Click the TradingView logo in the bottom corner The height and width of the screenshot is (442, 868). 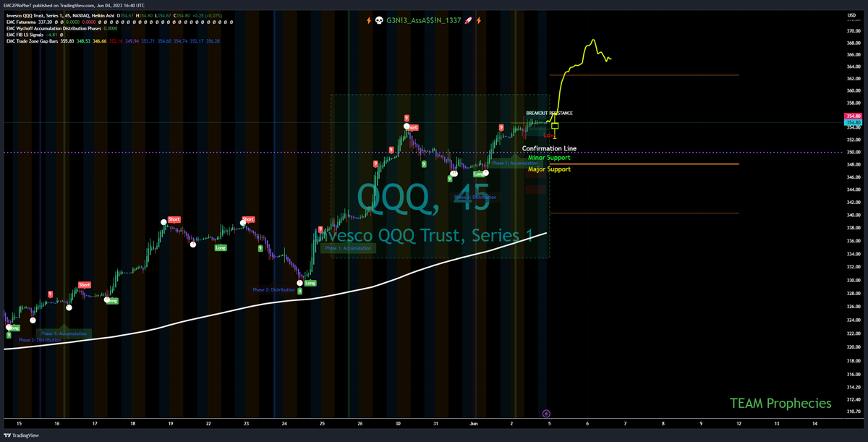(22, 435)
